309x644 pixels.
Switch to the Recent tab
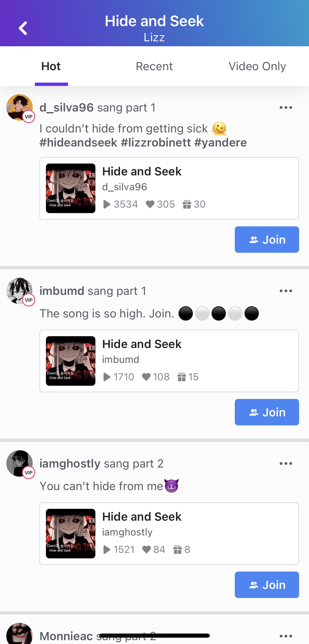click(154, 66)
